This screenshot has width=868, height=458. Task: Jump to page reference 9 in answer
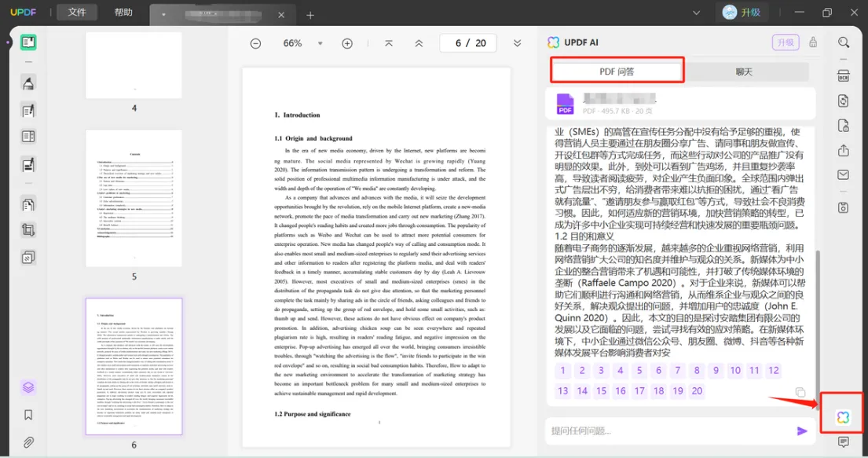pyautogui.click(x=716, y=371)
